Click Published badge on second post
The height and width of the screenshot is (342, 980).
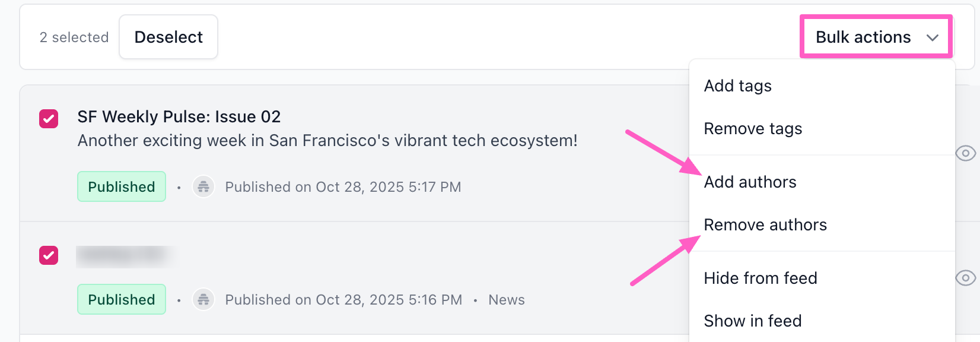pyautogui.click(x=122, y=300)
